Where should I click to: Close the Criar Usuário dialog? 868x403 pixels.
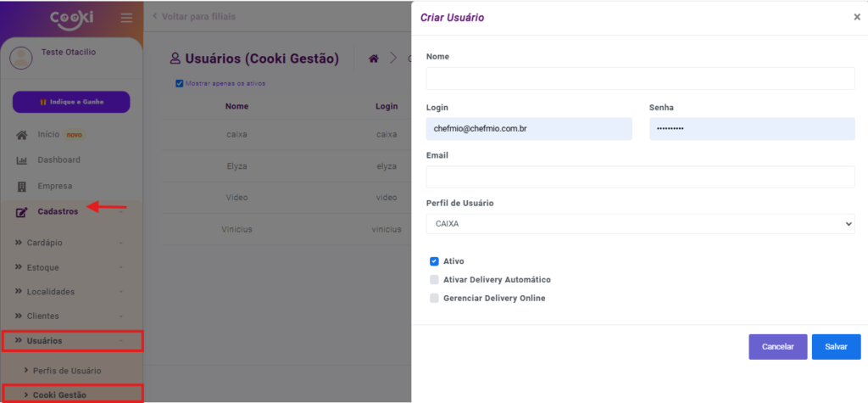(x=856, y=17)
